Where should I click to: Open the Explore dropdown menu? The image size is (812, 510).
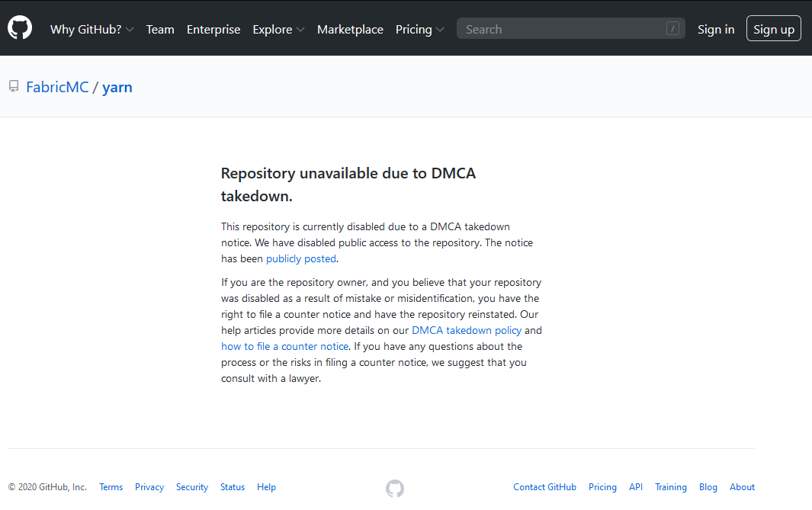click(x=278, y=30)
